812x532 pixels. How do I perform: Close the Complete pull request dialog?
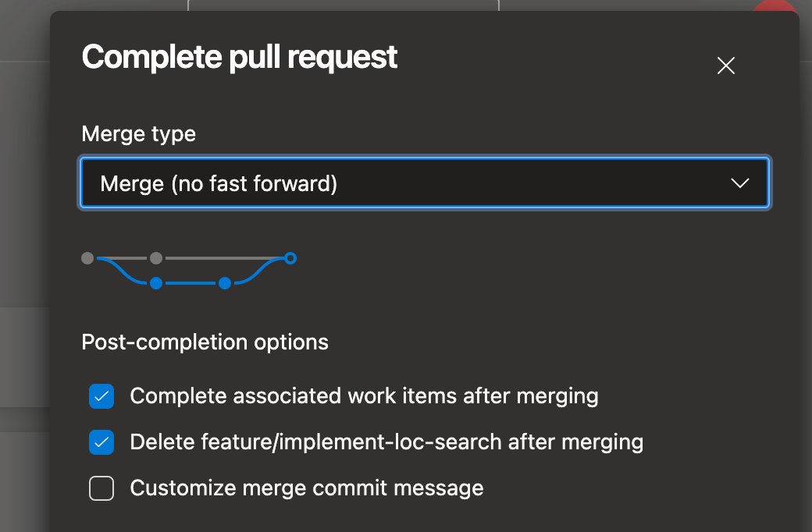(726, 66)
